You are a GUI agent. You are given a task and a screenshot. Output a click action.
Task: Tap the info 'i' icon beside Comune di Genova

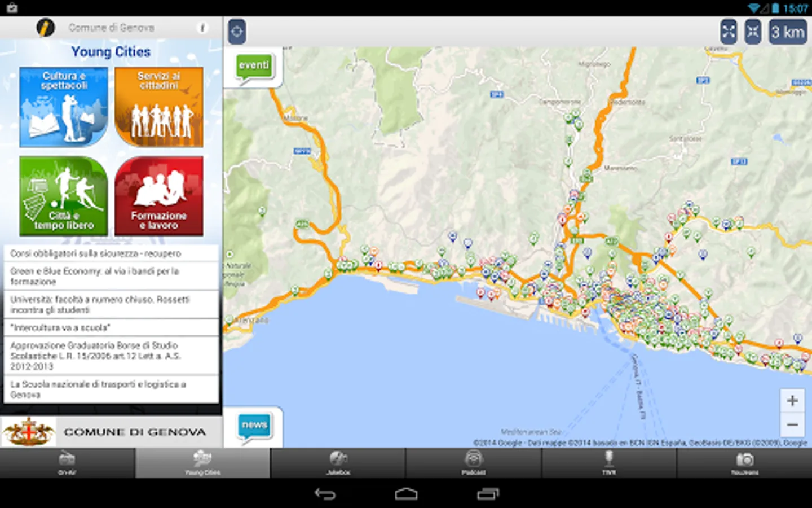point(202,28)
